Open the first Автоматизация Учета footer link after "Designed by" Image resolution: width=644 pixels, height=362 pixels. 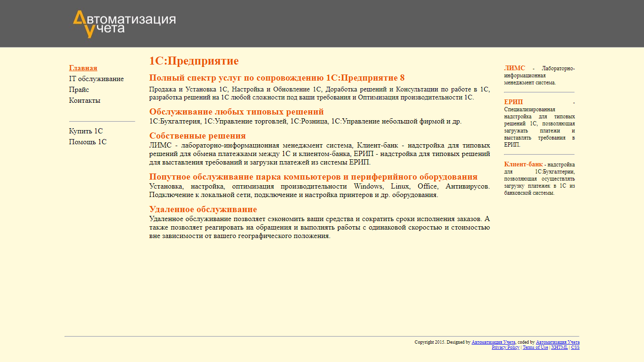pos(493,342)
